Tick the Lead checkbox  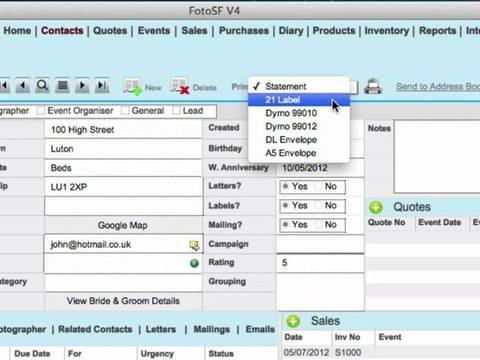pos(176,111)
